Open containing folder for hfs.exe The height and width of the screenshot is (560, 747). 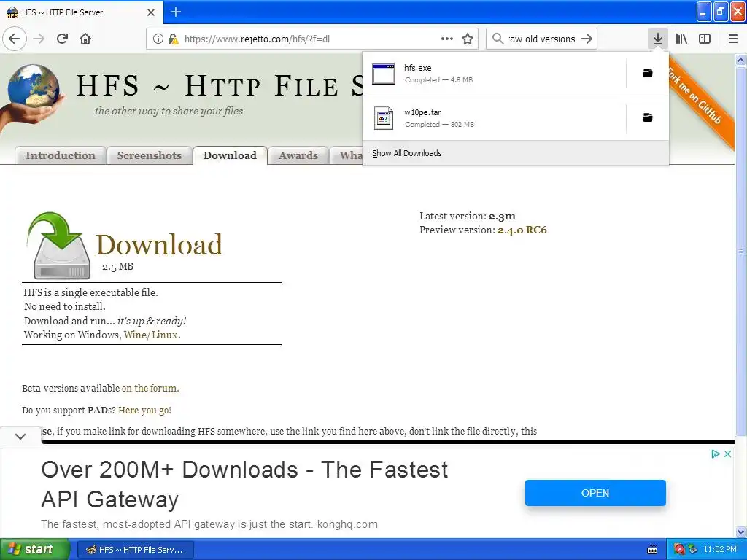(648, 73)
